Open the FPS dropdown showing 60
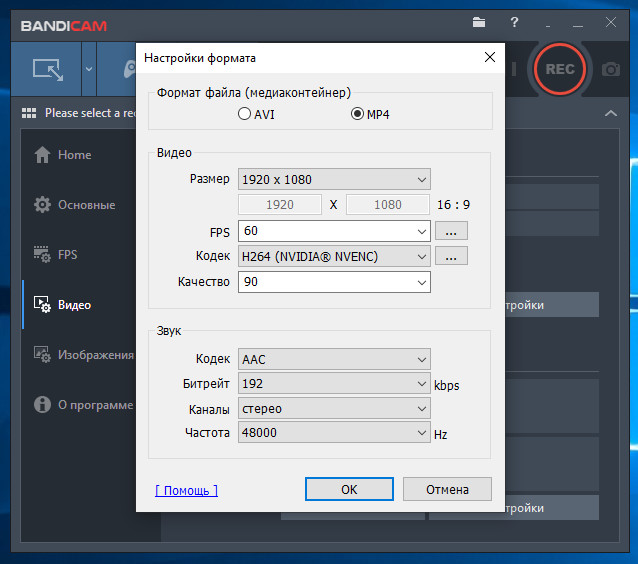 coord(334,231)
